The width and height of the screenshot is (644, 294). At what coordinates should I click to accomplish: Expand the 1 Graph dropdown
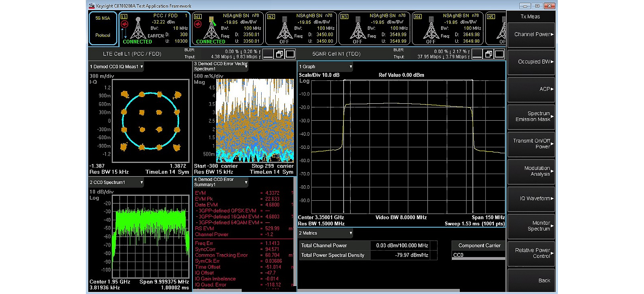(x=326, y=67)
